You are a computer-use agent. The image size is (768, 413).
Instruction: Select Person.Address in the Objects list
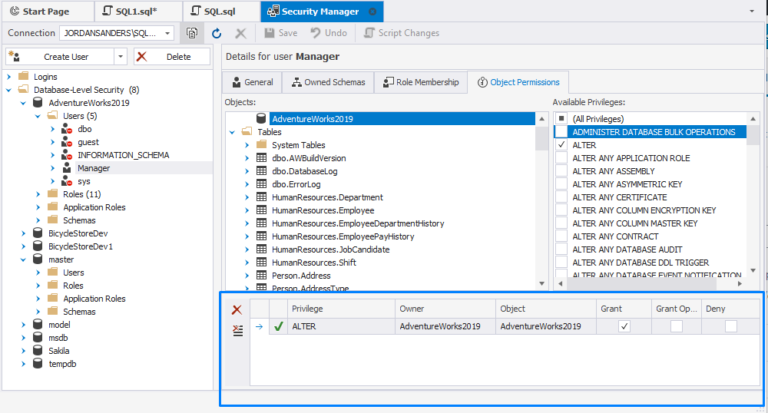tap(301, 276)
